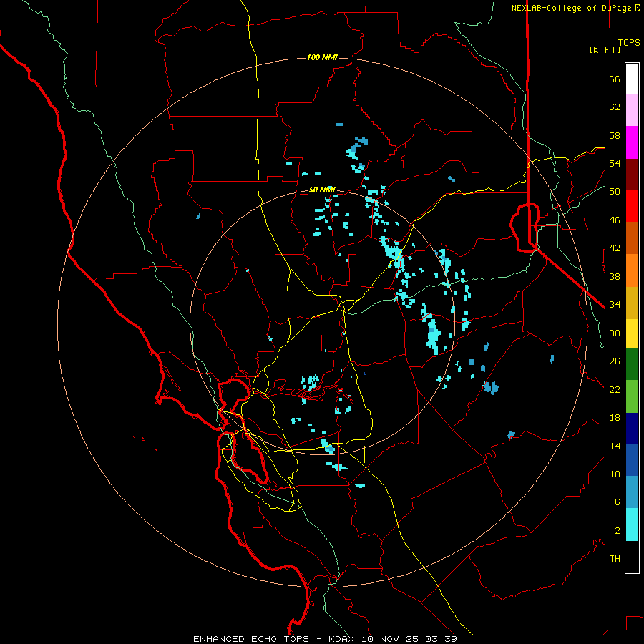Click the legend value 18
This screenshot has width=644, height=644.
tap(615, 418)
